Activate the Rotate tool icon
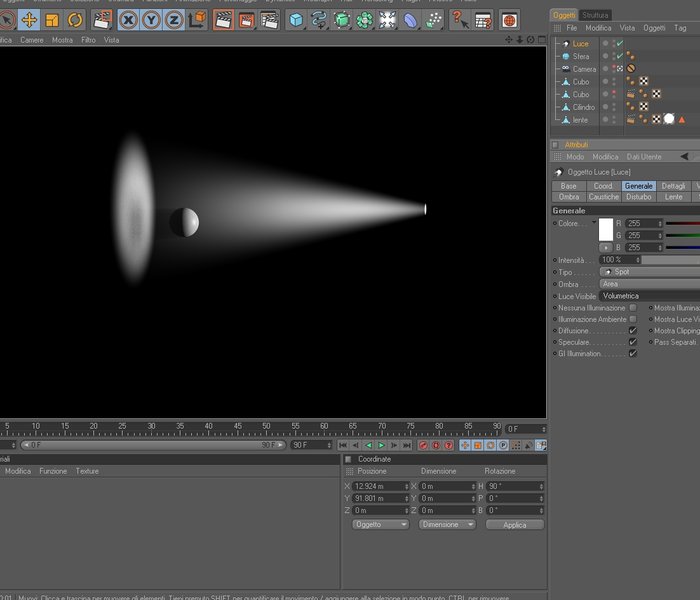 [x=75, y=20]
